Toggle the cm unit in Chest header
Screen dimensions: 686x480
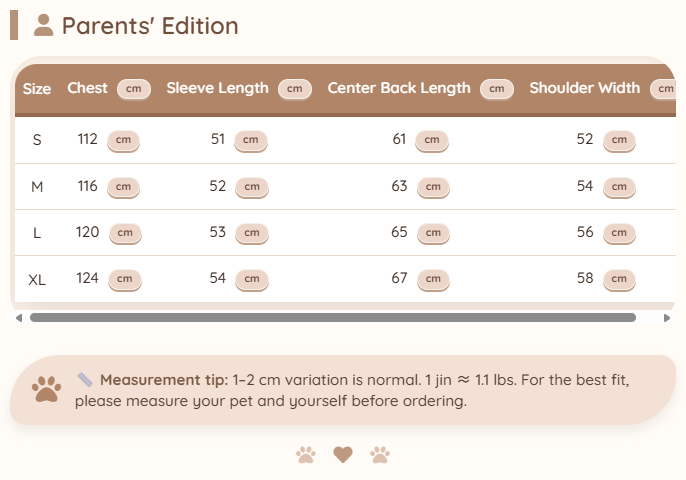coord(134,89)
